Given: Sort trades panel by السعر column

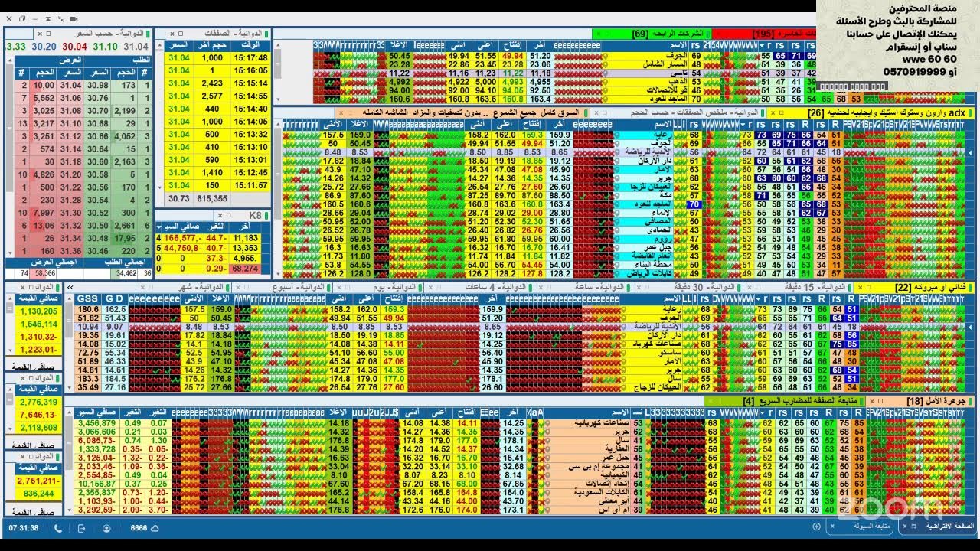Looking at the screenshot, I should tap(178, 45).
